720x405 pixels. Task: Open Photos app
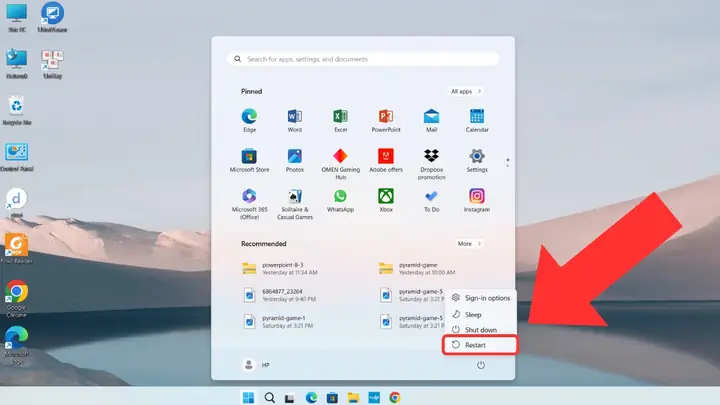(x=295, y=161)
